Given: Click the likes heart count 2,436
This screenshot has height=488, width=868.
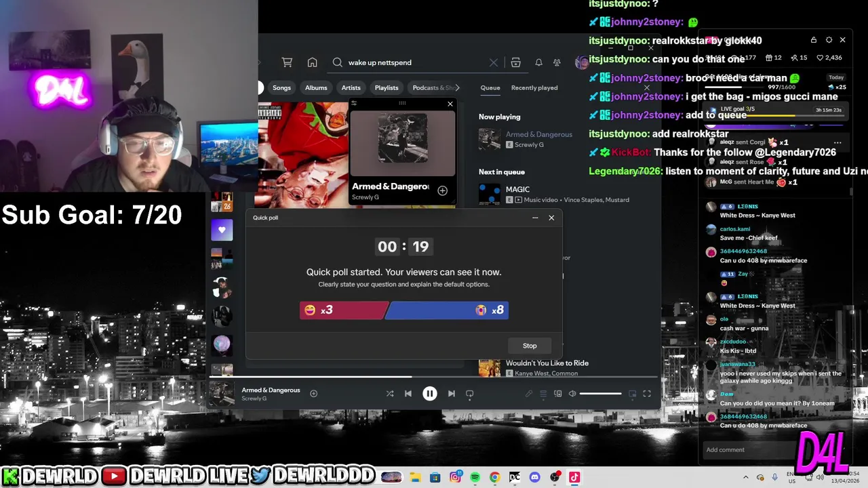Looking at the screenshot, I should click(829, 58).
